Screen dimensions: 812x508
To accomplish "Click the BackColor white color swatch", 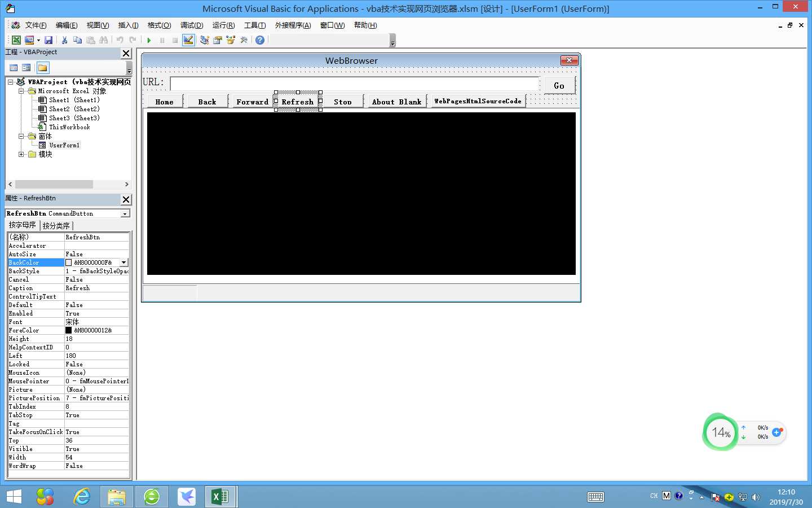I will point(69,262).
